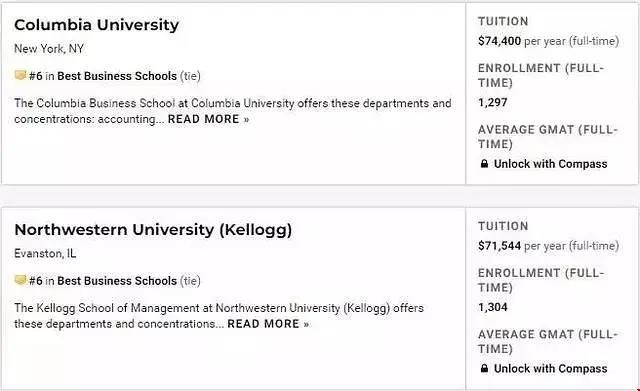Click READ MORE in the Kellogg description
The height and width of the screenshot is (391, 640).
(x=268, y=324)
